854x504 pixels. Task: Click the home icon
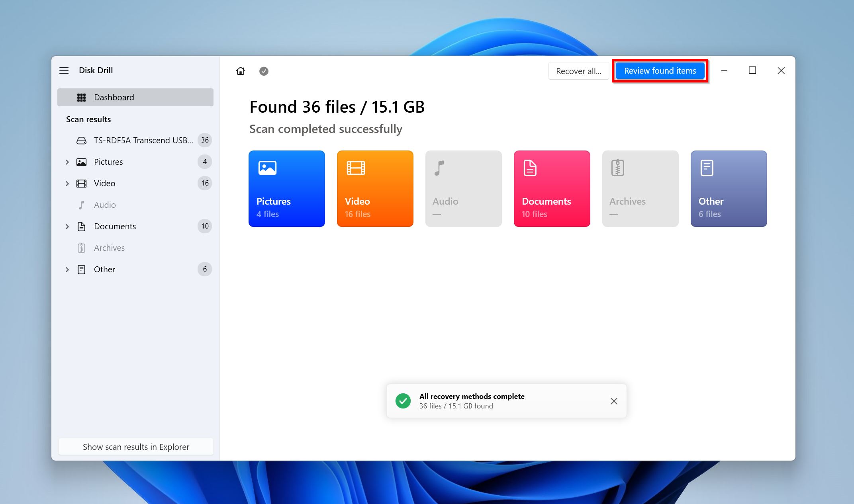coord(241,71)
